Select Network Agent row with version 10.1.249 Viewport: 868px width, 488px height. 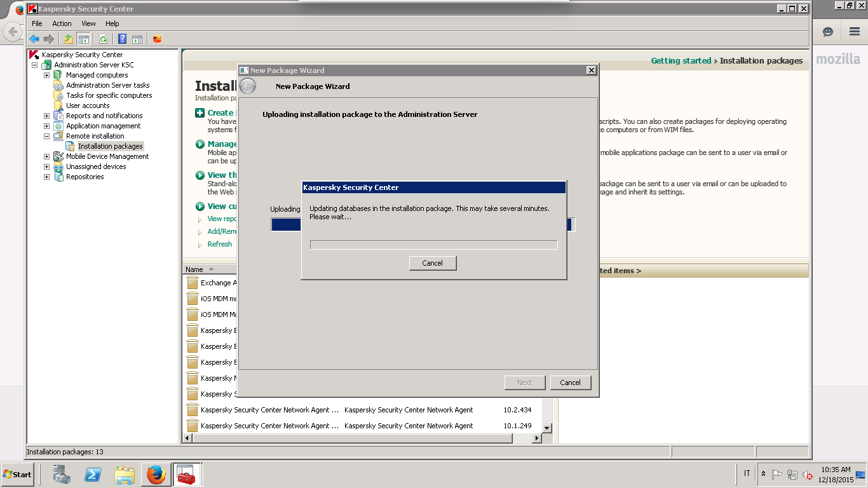(362, 426)
